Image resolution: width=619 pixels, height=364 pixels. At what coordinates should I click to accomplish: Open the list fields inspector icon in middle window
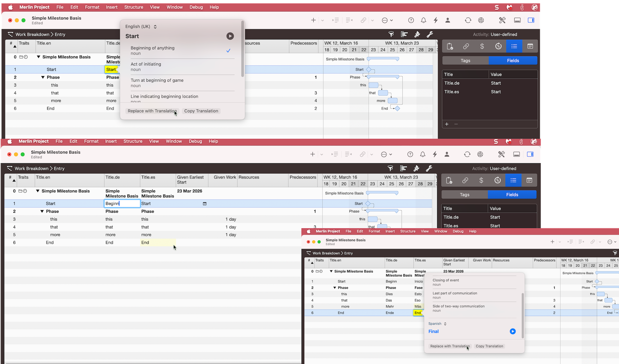(x=513, y=180)
